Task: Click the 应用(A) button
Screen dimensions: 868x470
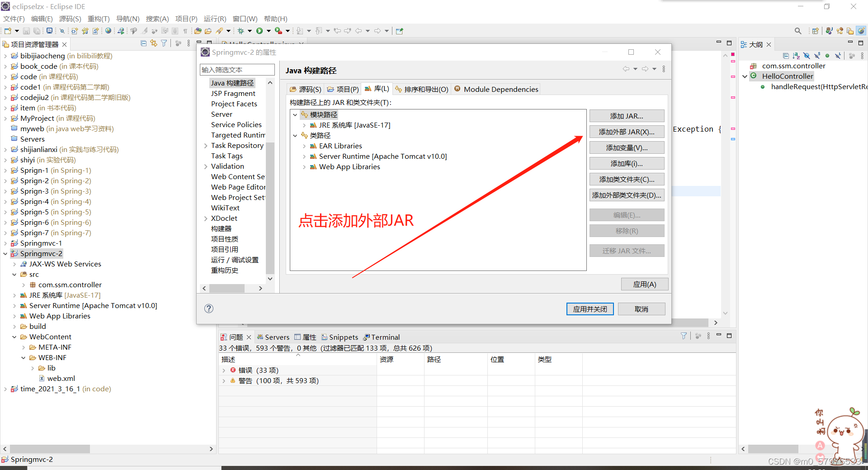Action: (644, 284)
